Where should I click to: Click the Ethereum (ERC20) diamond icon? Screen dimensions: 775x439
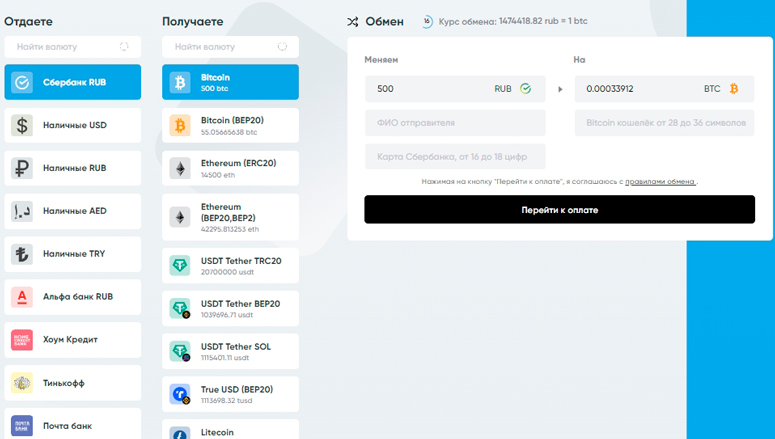click(x=180, y=169)
